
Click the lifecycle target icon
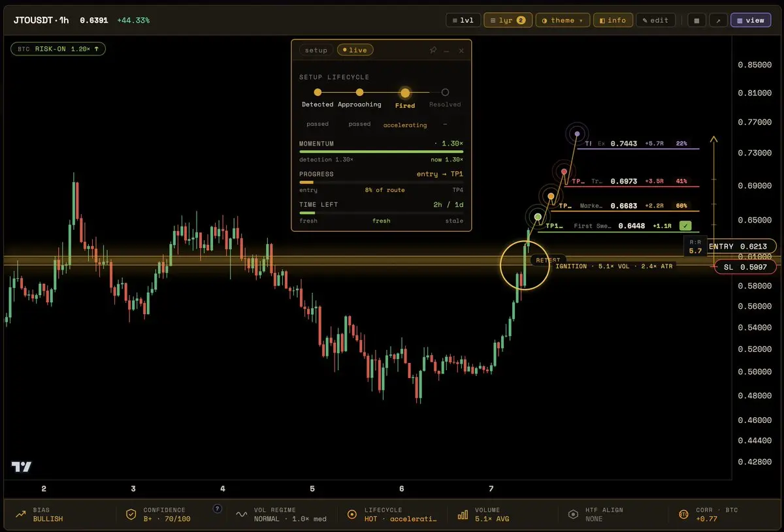tap(352, 514)
